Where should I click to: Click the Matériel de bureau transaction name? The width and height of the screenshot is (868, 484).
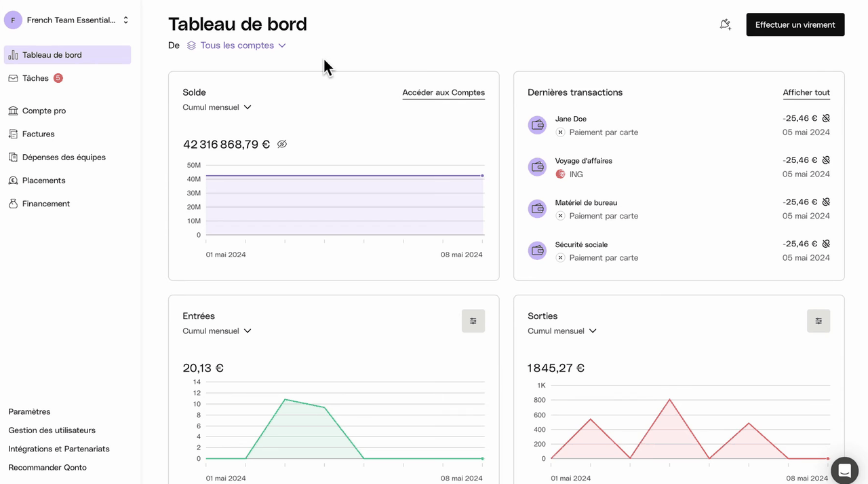point(586,202)
